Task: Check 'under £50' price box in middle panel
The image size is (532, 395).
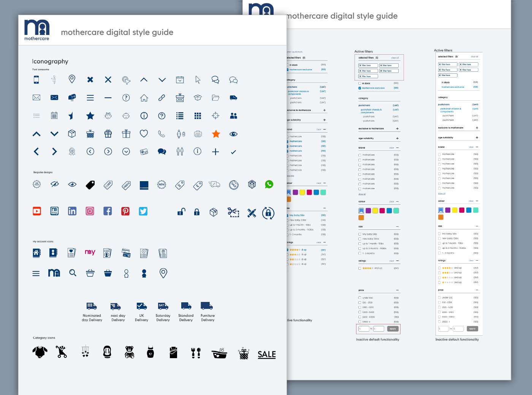Action: point(360,298)
